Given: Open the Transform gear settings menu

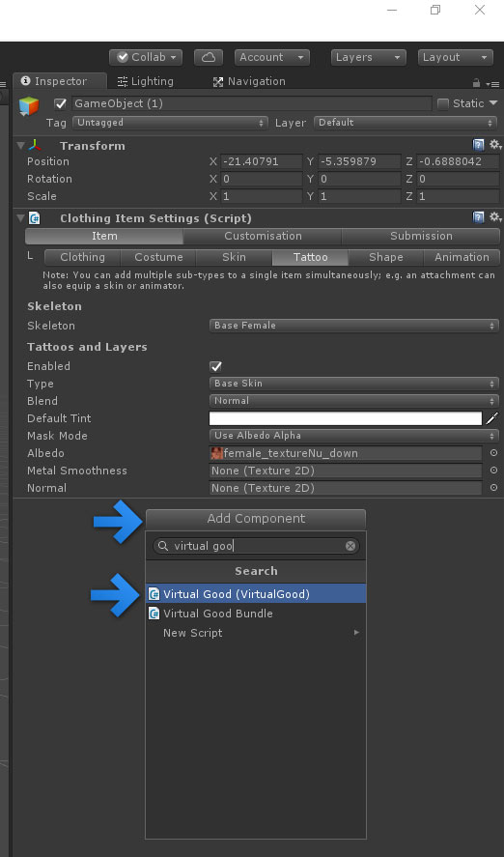Looking at the screenshot, I should tap(494, 145).
